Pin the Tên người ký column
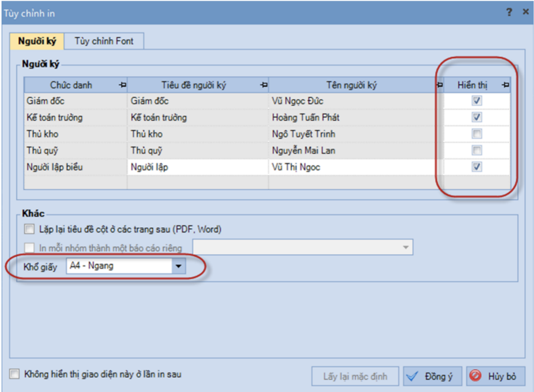534x392 pixels. 440,85
